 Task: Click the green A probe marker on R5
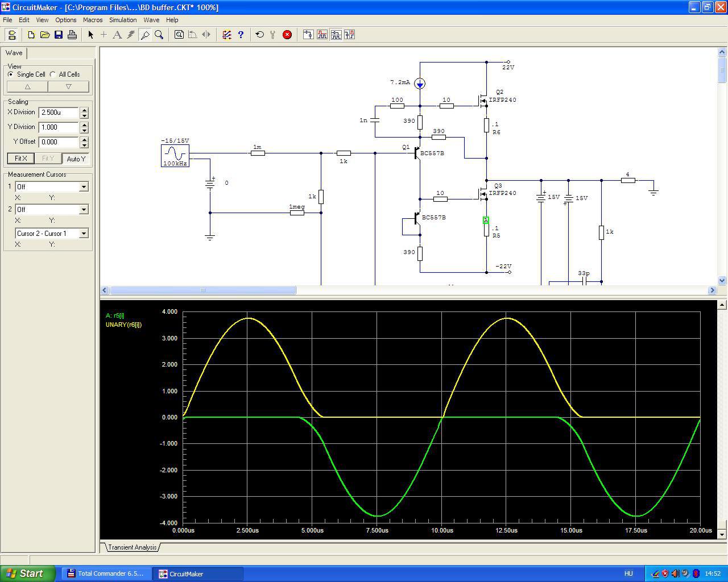(x=486, y=220)
